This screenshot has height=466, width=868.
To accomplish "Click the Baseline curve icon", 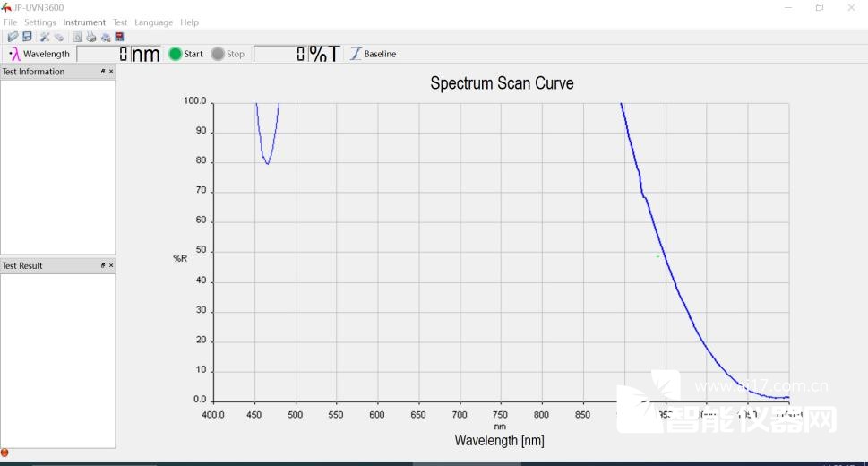I will 356,54.
